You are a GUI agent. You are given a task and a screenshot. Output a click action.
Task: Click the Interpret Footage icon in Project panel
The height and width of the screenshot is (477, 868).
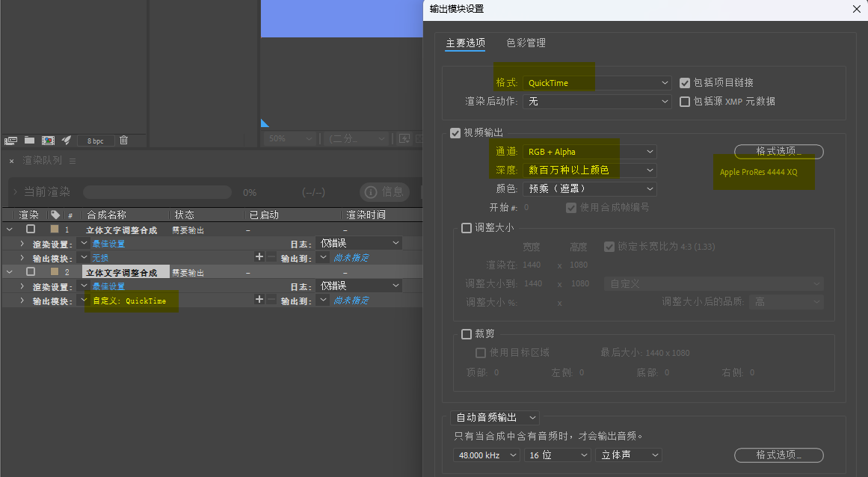[x=10, y=141]
